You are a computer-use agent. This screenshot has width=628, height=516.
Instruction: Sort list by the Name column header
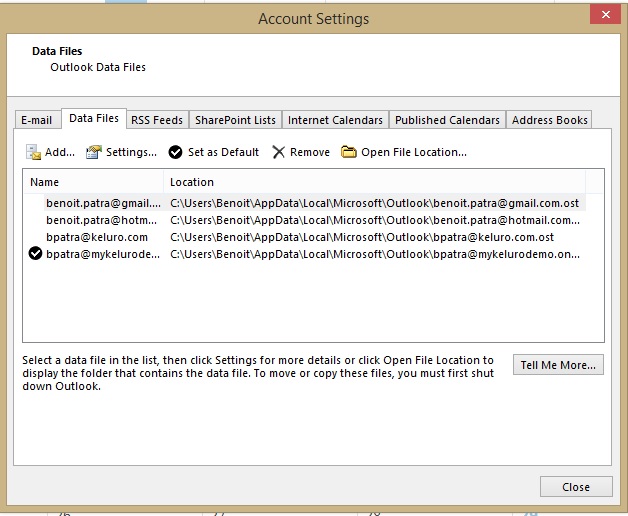(x=92, y=182)
